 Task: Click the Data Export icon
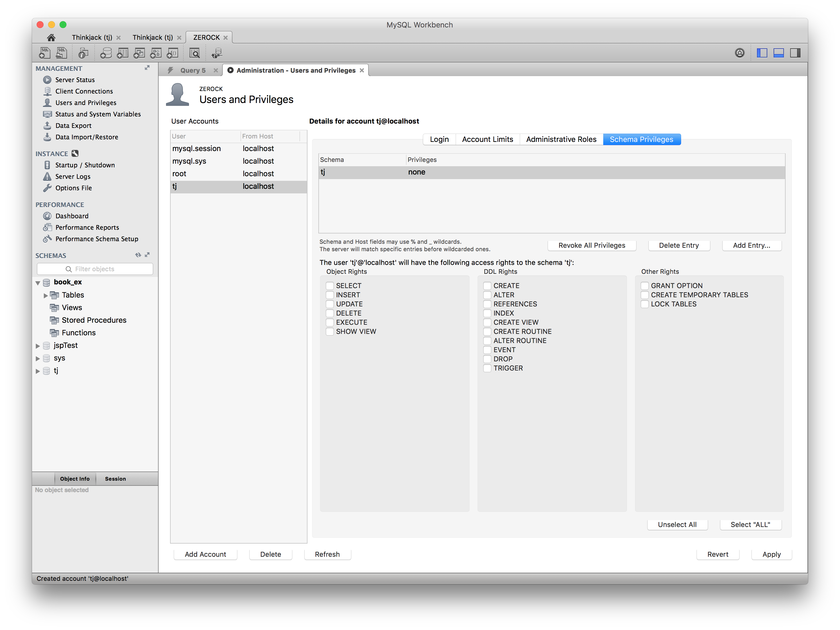click(49, 125)
